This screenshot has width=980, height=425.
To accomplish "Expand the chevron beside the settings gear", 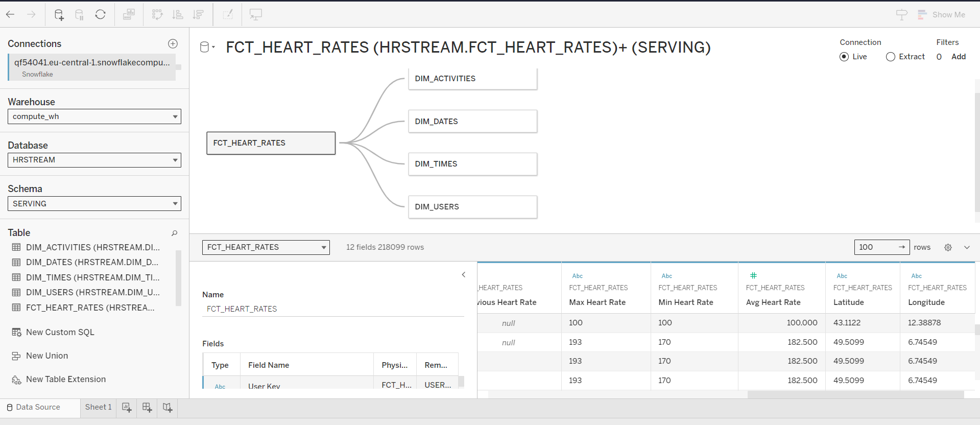I will tap(967, 247).
